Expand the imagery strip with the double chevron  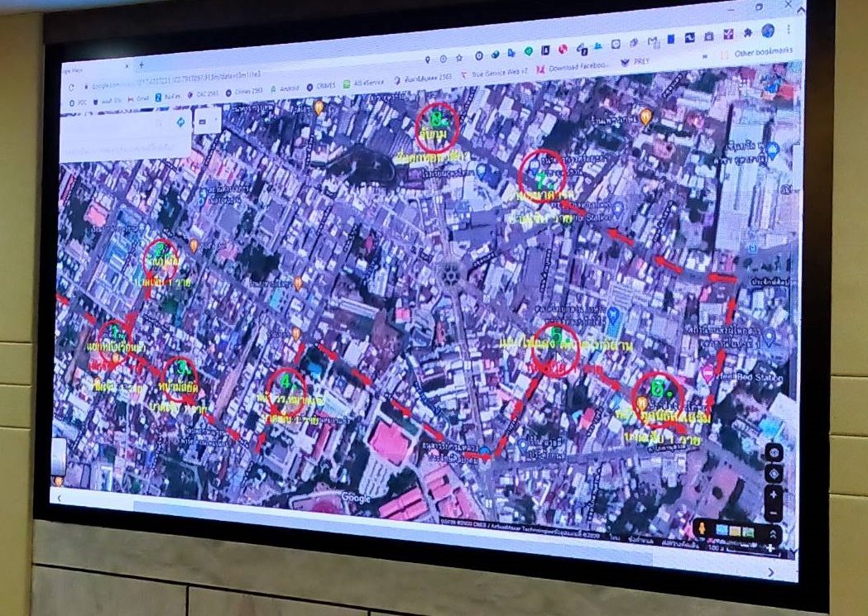pos(773,533)
